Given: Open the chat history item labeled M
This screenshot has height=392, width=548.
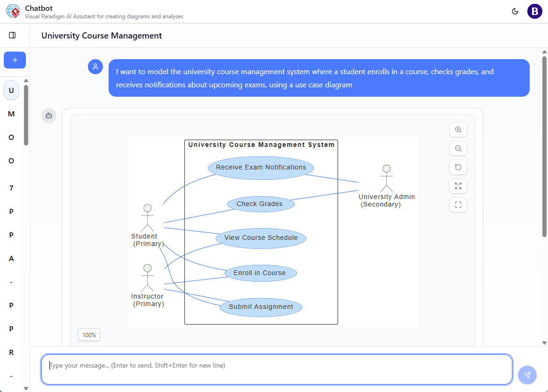Looking at the screenshot, I should pos(11,114).
